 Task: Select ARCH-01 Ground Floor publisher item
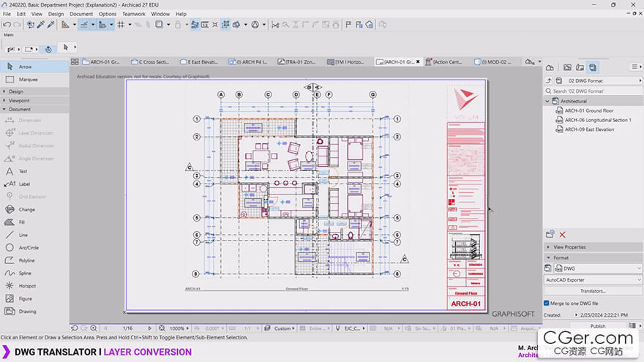point(589,110)
